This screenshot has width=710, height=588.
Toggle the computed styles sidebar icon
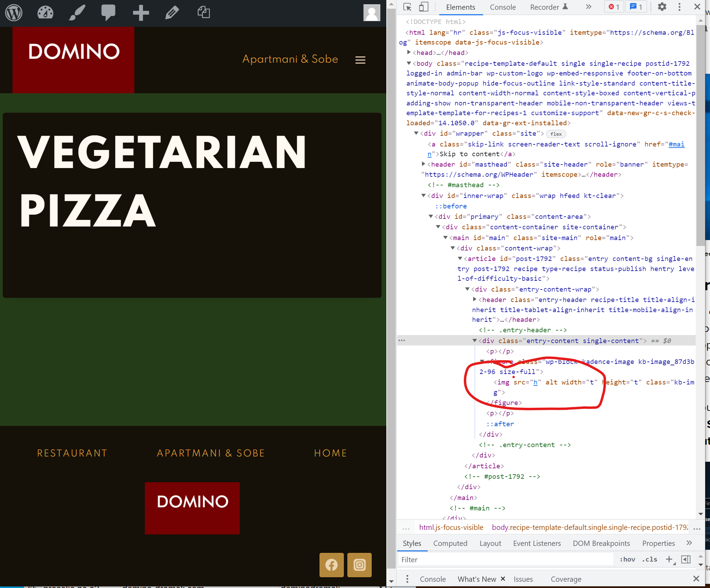click(x=686, y=559)
